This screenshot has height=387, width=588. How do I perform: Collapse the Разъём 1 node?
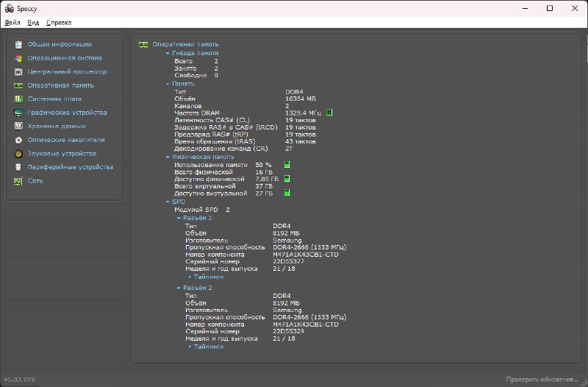tap(179, 218)
